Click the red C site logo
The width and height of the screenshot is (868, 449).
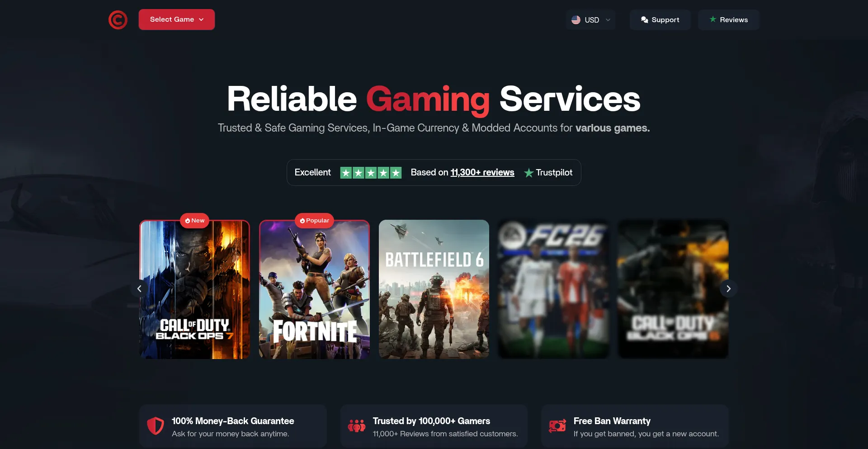[x=118, y=20]
